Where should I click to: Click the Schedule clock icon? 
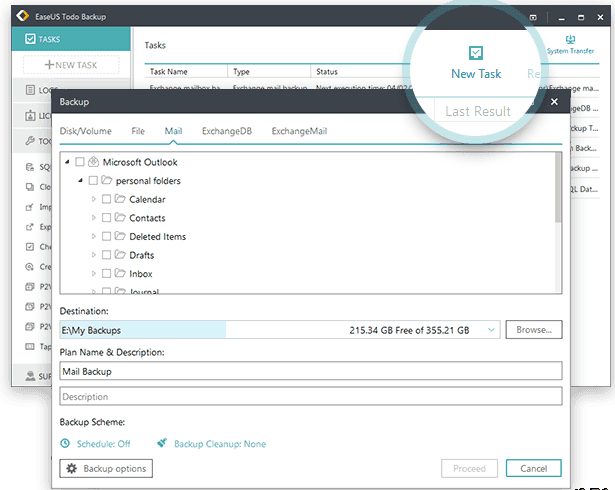point(65,444)
